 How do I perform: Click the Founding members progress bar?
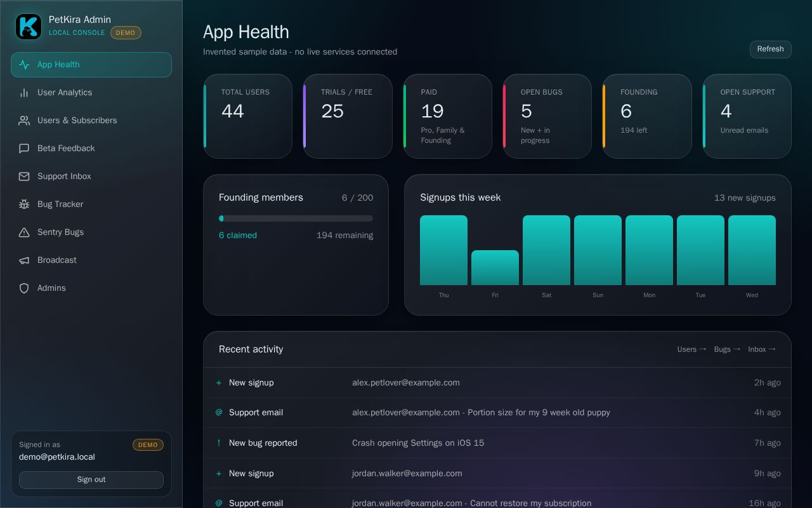(296, 218)
